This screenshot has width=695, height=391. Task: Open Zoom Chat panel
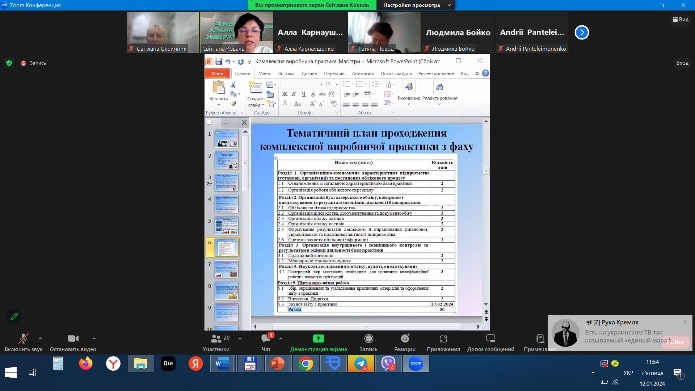(266, 342)
